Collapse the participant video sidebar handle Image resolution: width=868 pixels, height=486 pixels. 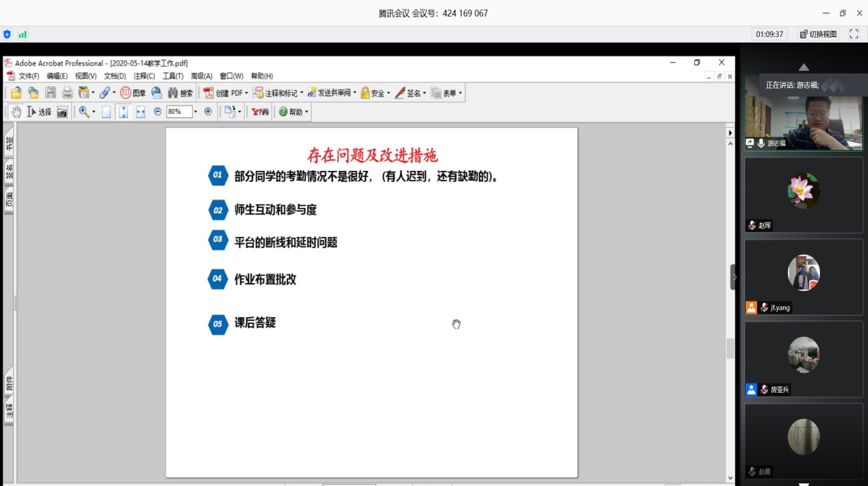tap(734, 277)
